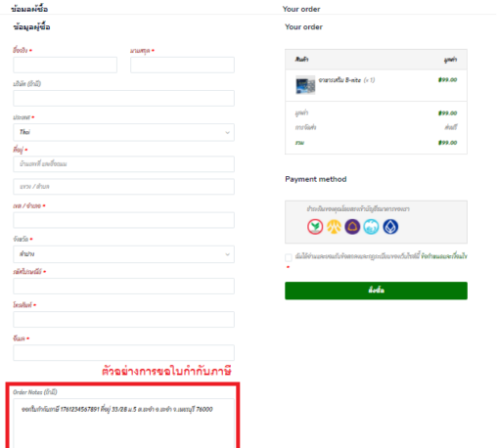Open the B-mite product thumbnail image
The width and height of the screenshot is (497, 448).
point(305,85)
